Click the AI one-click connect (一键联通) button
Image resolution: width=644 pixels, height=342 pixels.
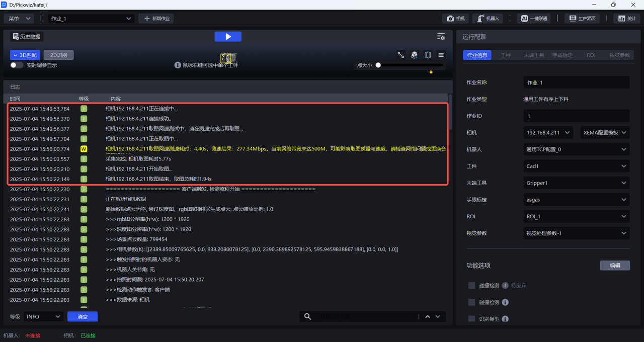tap(533, 19)
